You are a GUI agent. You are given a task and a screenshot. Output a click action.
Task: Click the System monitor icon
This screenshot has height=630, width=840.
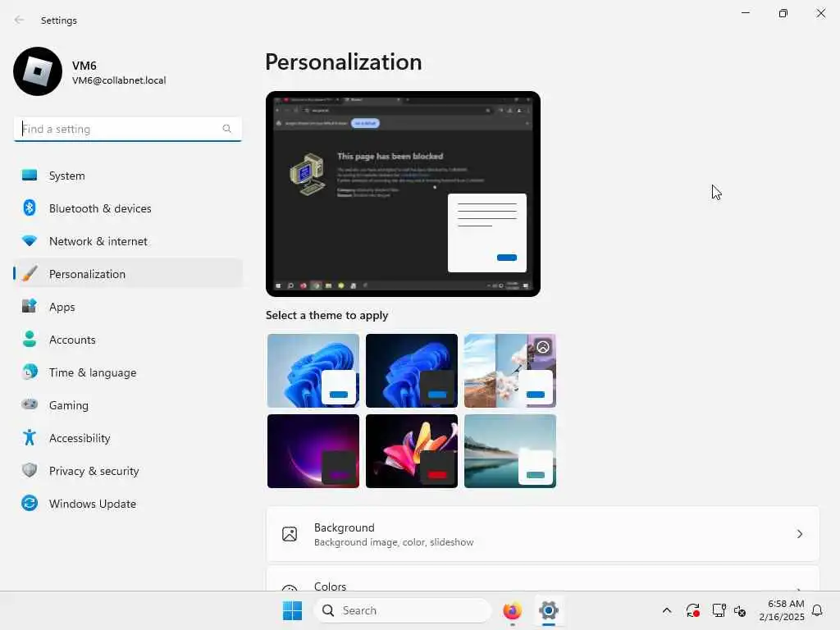coord(30,176)
